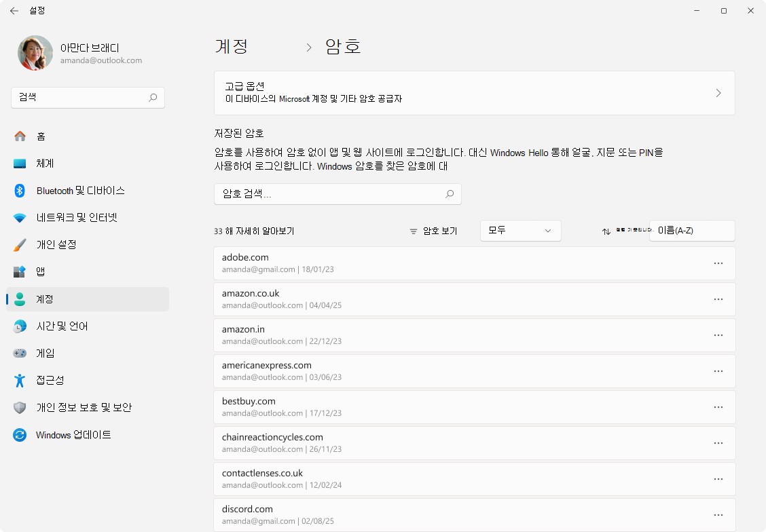Select 네트워크 및 인터넷 menu item

click(x=88, y=218)
